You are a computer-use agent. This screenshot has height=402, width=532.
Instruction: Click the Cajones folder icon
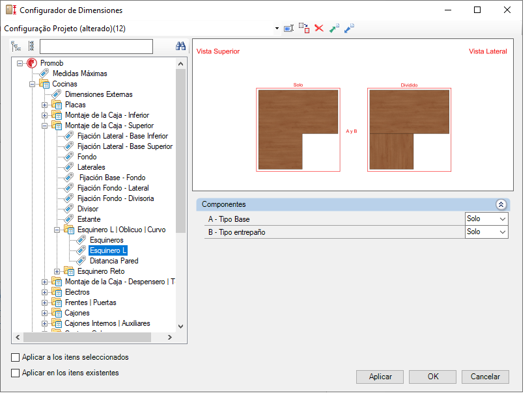57,313
